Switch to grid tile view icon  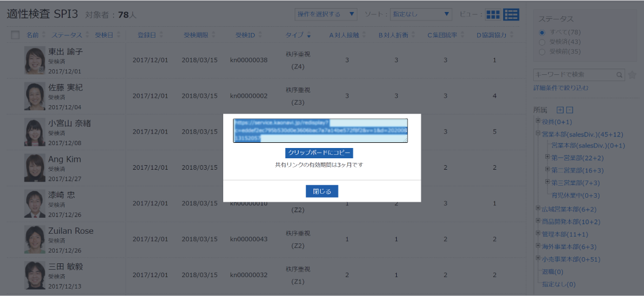[493, 14]
